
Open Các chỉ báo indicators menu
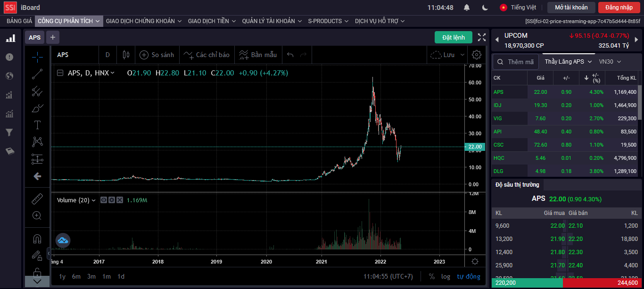tap(206, 55)
